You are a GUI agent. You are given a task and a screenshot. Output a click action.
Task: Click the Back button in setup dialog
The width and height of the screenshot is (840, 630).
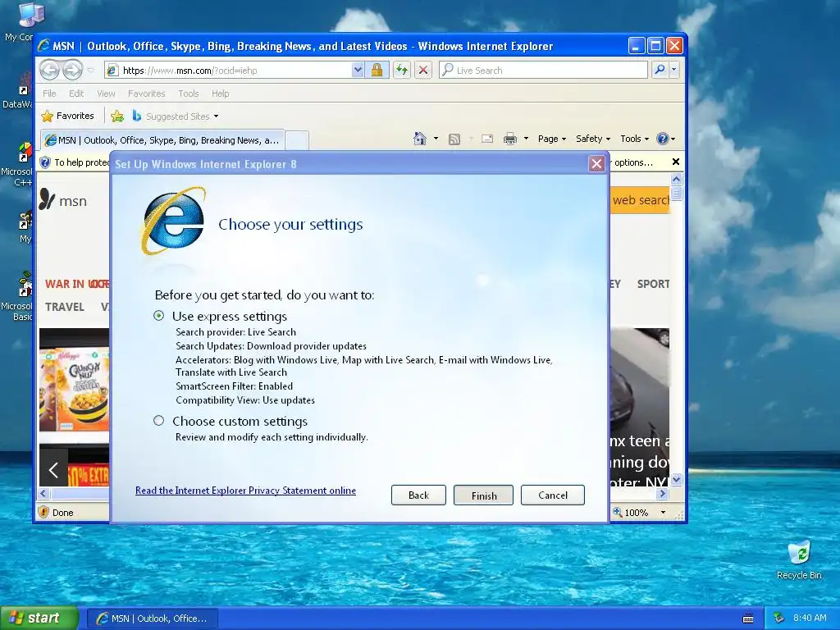tap(418, 495)
